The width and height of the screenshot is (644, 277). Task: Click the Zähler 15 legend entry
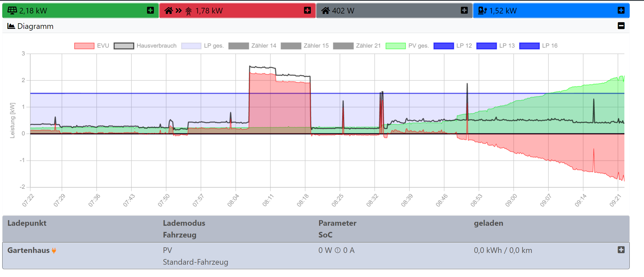(305, 46)
